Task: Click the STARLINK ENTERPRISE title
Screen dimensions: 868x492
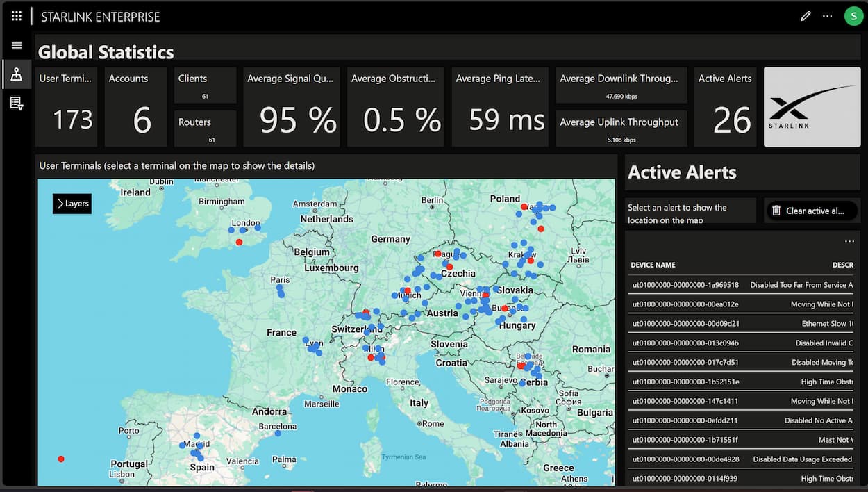Action: coord(101,17)
